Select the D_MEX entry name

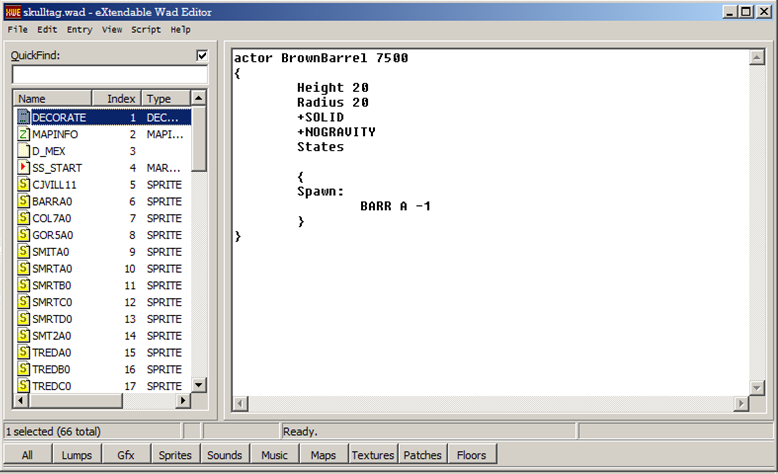pyautogui.click(x=49, y=151)
